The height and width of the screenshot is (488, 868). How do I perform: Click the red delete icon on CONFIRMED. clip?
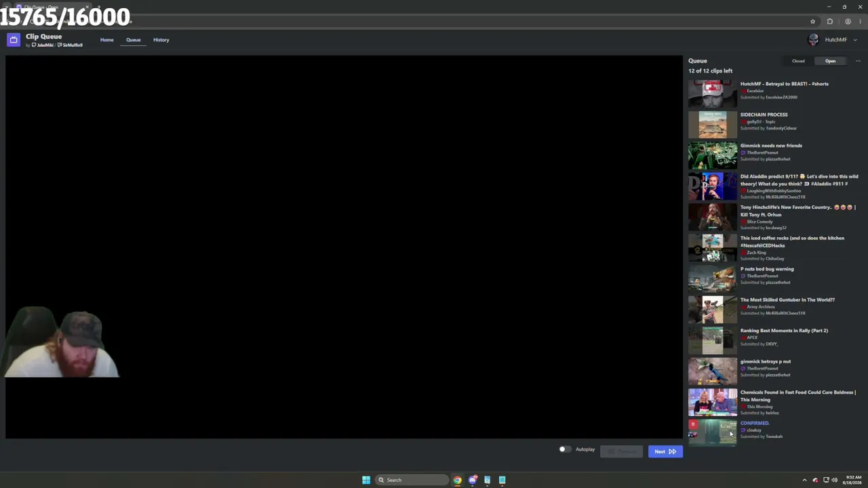[x=693, y=425]
